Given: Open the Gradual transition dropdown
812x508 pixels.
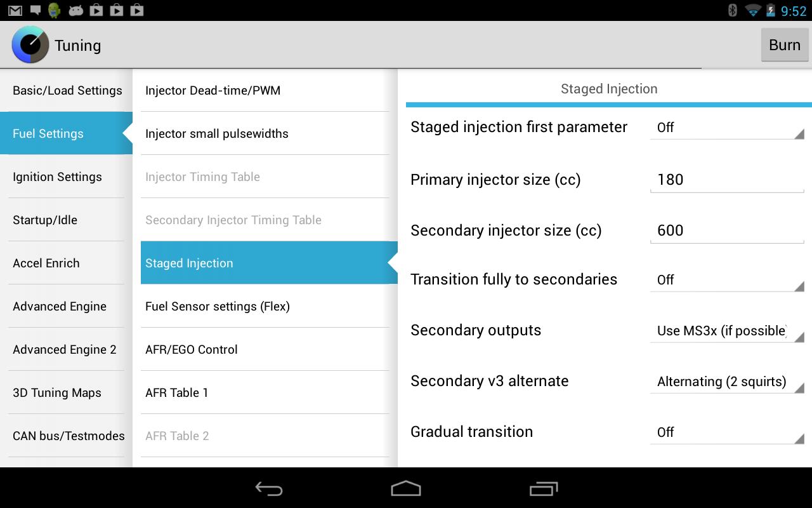Looking at the screenshot, I should coord(727,432).
